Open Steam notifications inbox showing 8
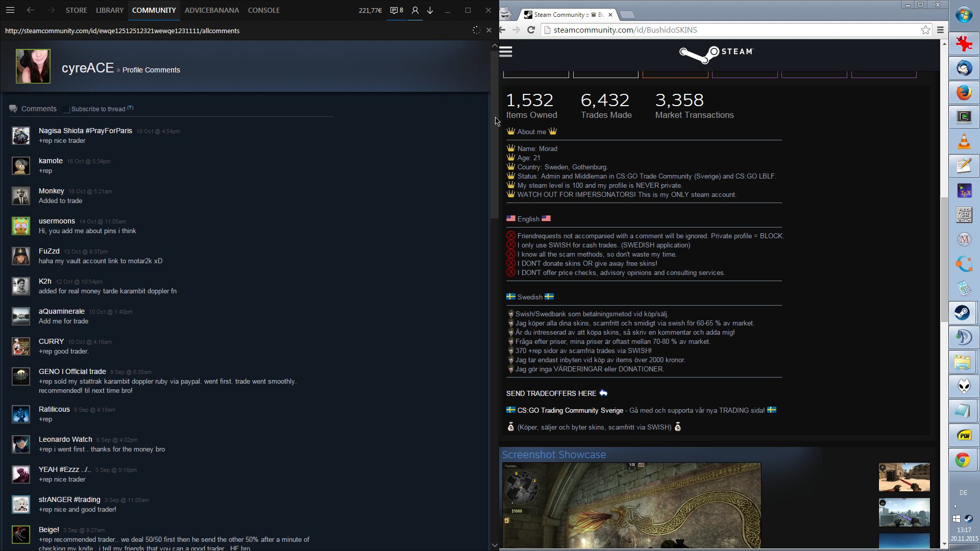 tap(397, 10)
